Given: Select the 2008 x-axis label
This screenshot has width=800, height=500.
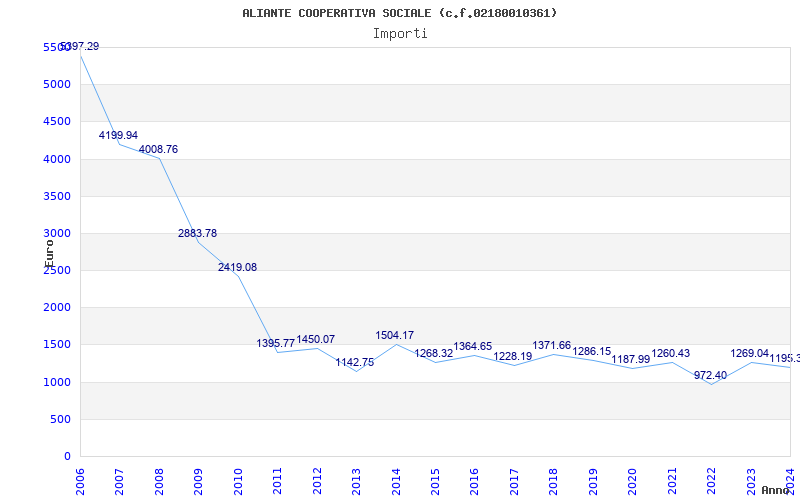Looking at the screenshot, I should click(159, 481).
